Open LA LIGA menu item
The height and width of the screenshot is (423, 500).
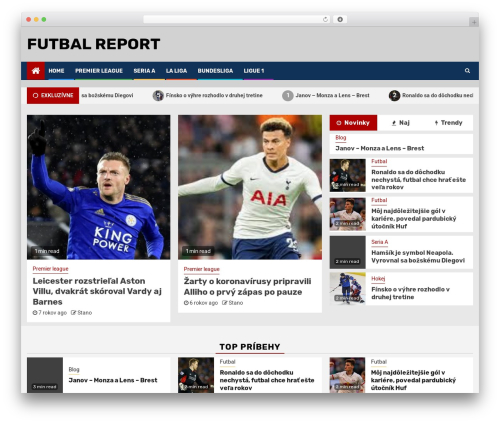coord(176,71)
